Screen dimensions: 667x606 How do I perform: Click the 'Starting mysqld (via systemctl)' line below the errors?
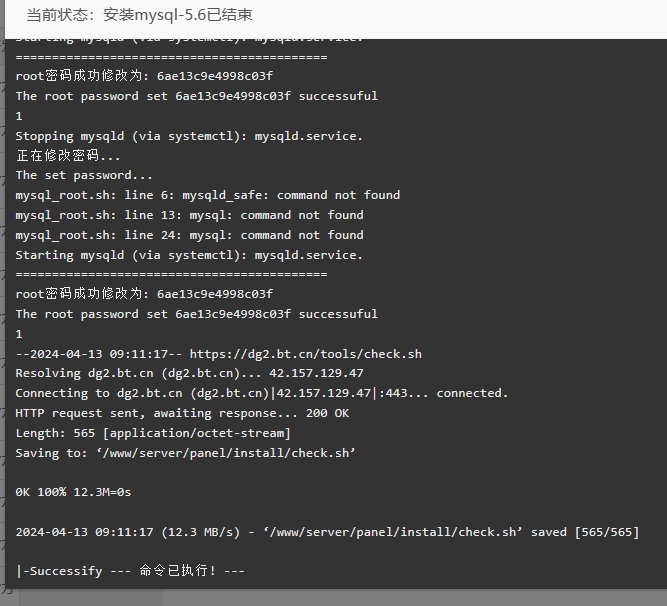(x=189, y=255)
